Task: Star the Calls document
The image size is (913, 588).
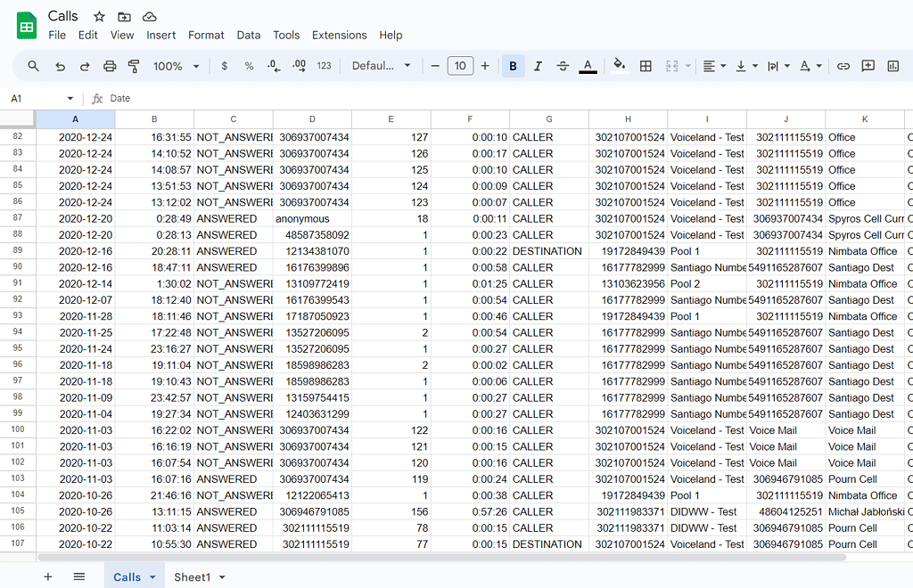Action: pos(99,17)
